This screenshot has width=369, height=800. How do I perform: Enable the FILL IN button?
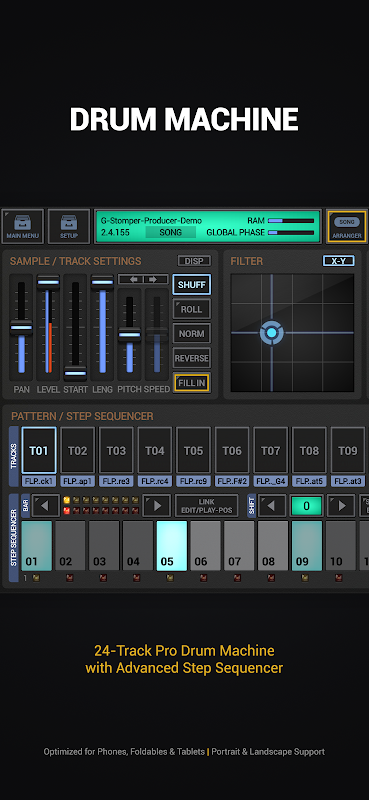pos(191,383)
